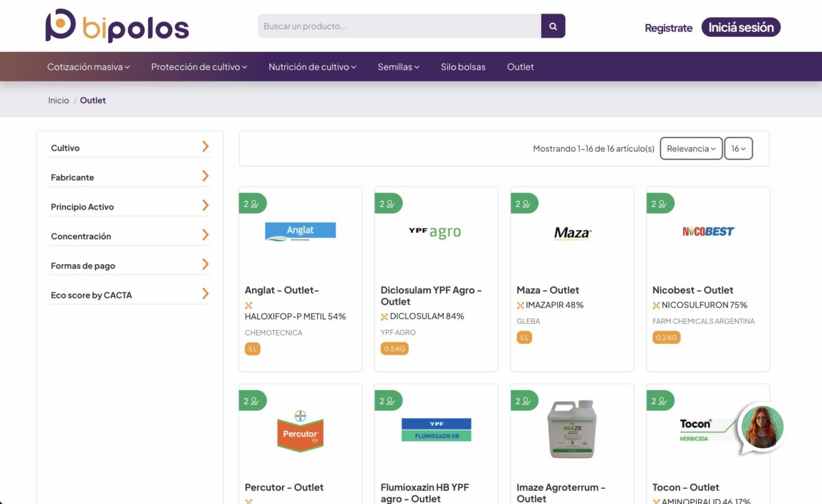Viewport: 822px width, 504px height.
Task: Open the Relevancia sort dropdown
Action: pyautogui.click(x=690, y=149)
